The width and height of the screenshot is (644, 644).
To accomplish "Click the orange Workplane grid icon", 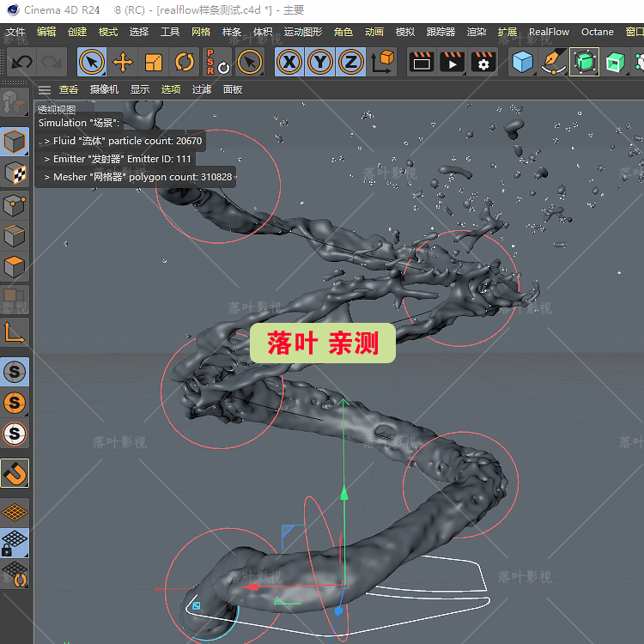I will point(15,512).
